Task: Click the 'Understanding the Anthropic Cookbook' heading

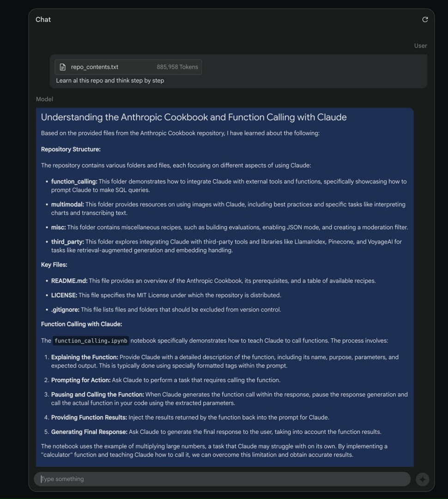Action: [194, 117]
